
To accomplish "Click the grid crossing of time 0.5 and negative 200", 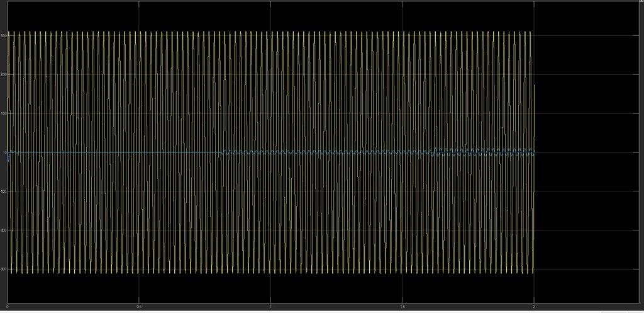I will (x=139, y=230).
